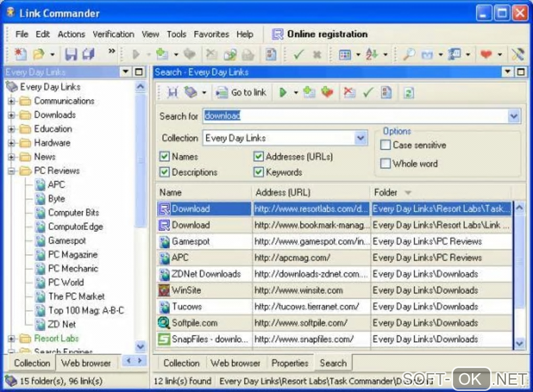Expand the Hardware folder
This screenshot has height=392, width=533.
[11, 143]
